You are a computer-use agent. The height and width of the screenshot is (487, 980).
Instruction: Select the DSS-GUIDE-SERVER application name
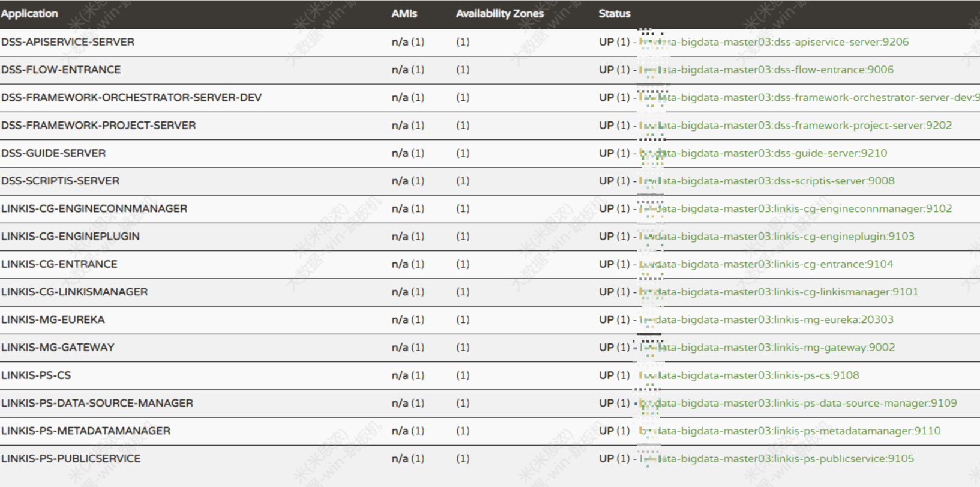pyautogui.click(x=53, y=153)
